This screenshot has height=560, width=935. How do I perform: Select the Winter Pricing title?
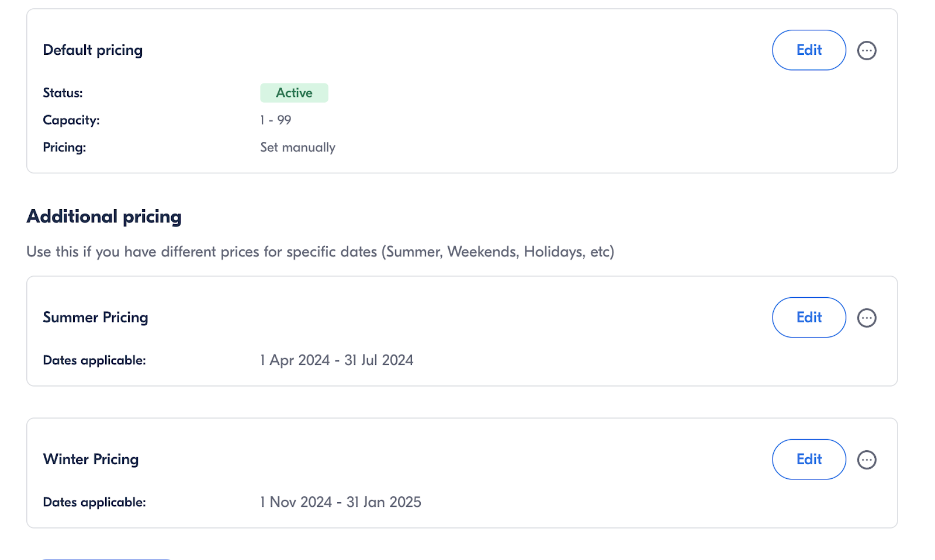pos(91,460)
